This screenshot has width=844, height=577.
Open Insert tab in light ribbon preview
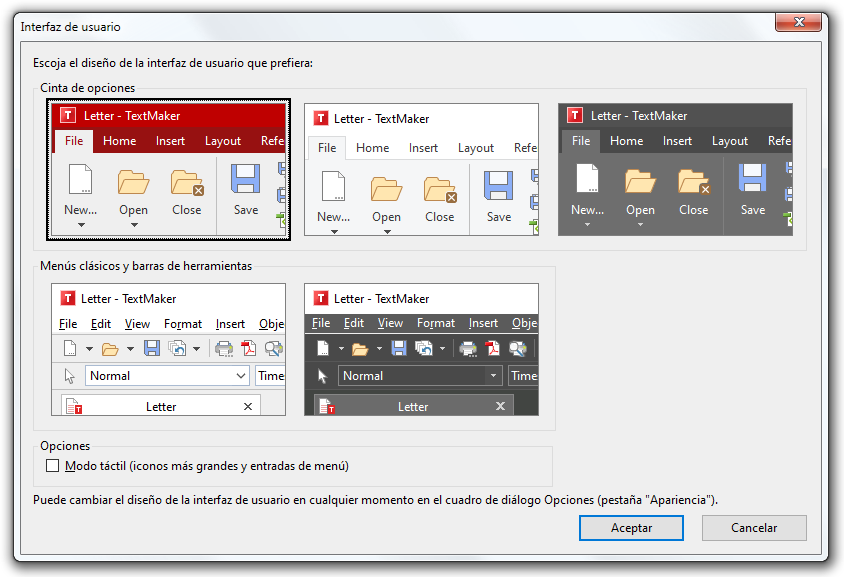point(423,148)
